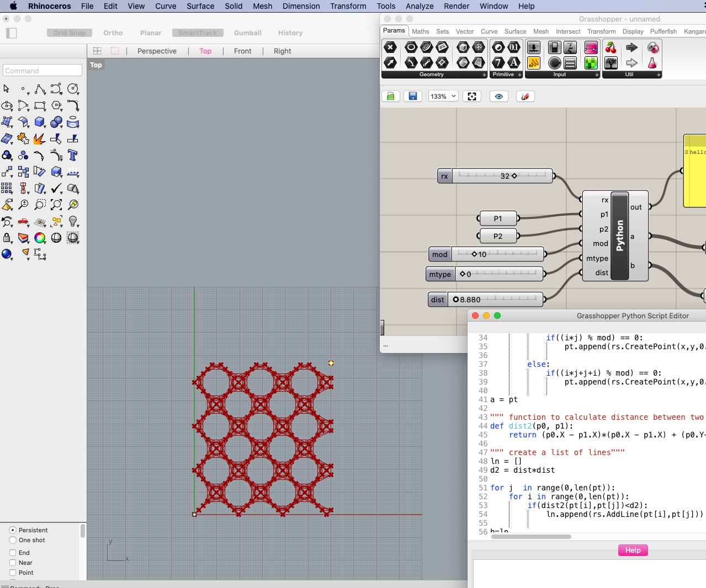Save the Grasshopper definition with the floppy disk icon
This screenshot has width=706, height=588.
coord(412,96)
